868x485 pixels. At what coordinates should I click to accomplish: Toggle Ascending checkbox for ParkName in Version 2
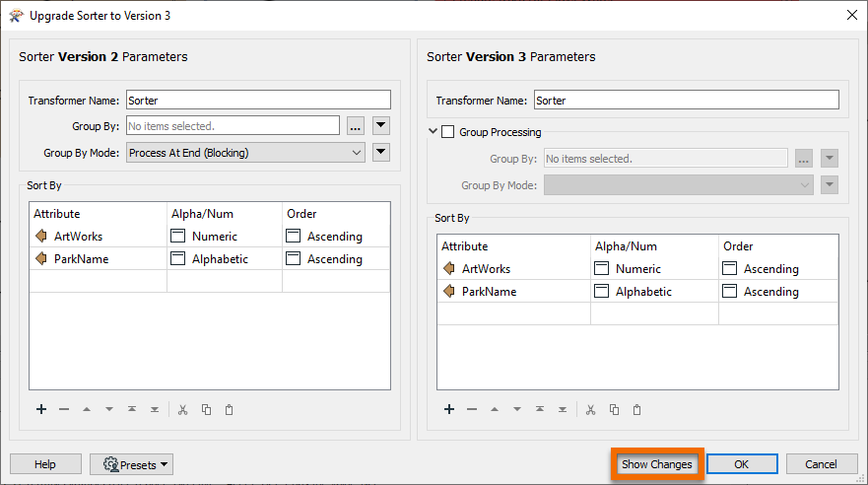(293, 259)
